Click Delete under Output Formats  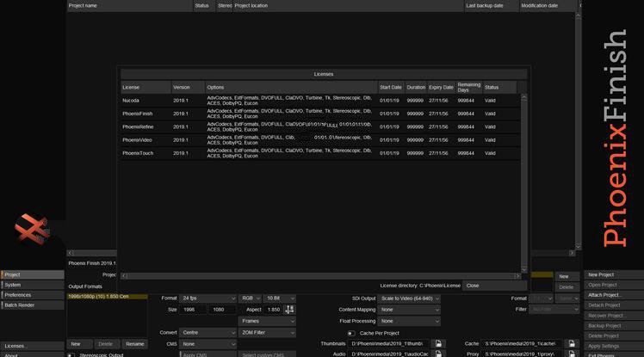click(106, 344)
